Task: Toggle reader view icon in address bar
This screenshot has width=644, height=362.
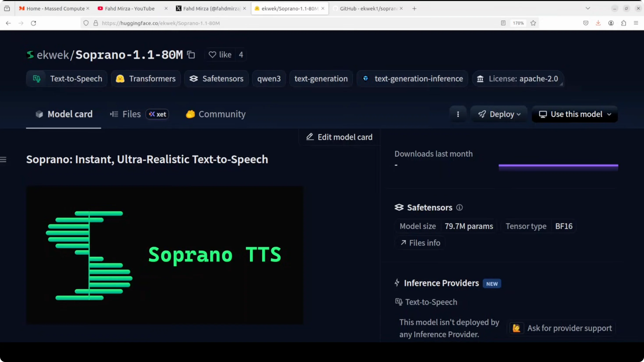Action: pos(503,23)
